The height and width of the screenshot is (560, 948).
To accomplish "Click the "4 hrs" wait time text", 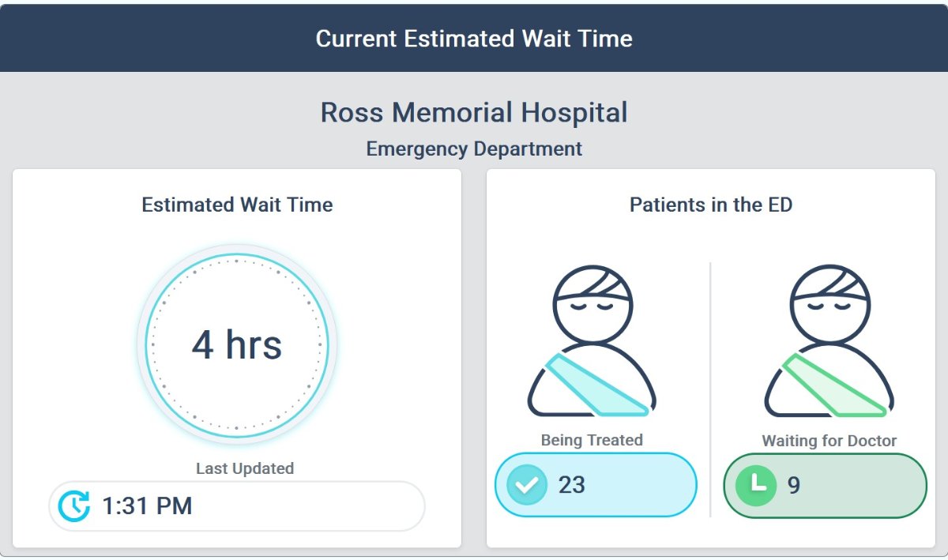I will point(237,344).
